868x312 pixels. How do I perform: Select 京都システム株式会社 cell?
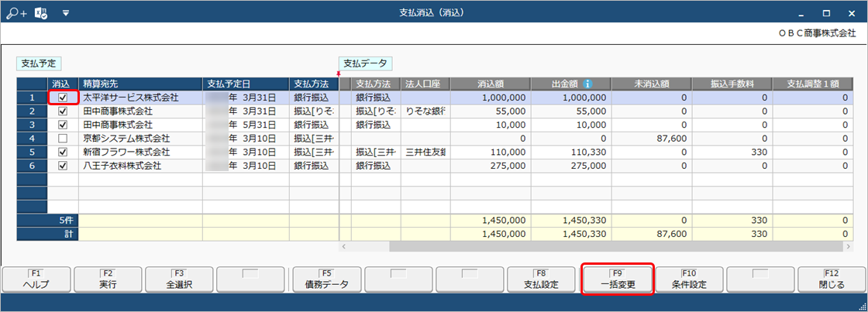(x=140, y=138)
